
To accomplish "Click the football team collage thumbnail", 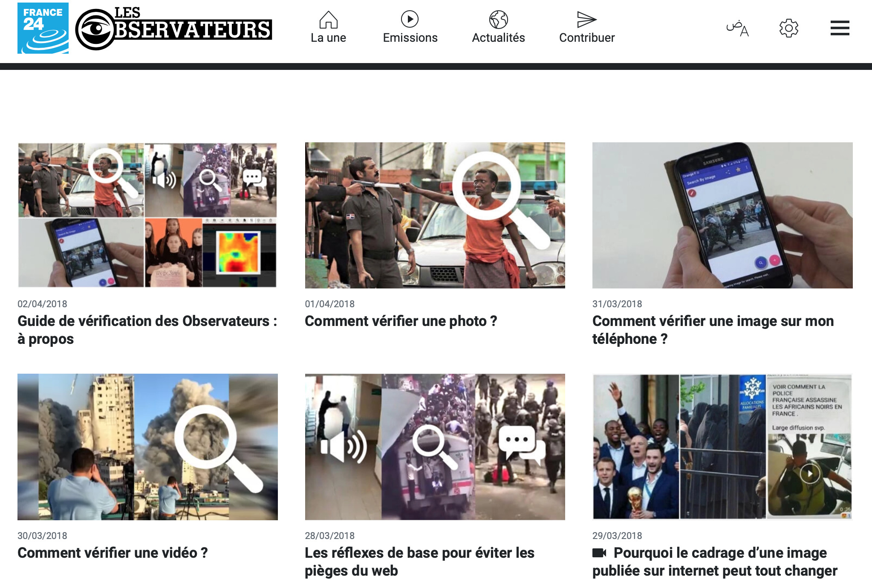I will [x=722, y=447].
